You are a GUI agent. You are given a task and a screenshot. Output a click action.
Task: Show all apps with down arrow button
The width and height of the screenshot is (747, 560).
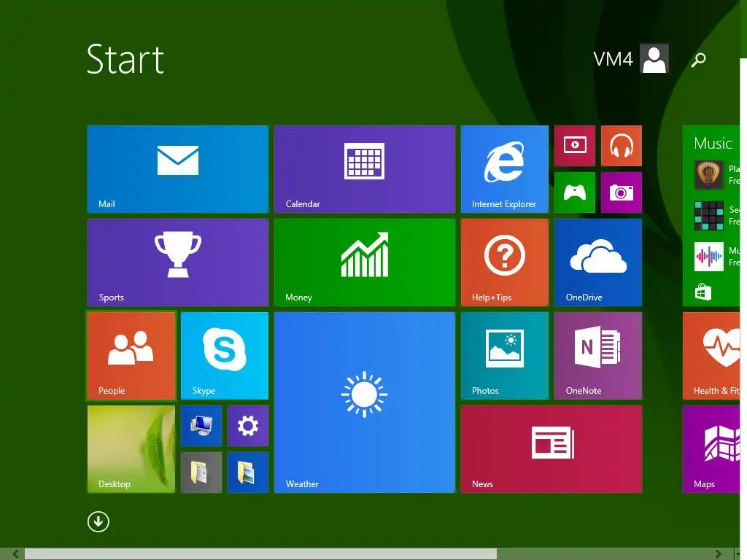click(98, 522)
